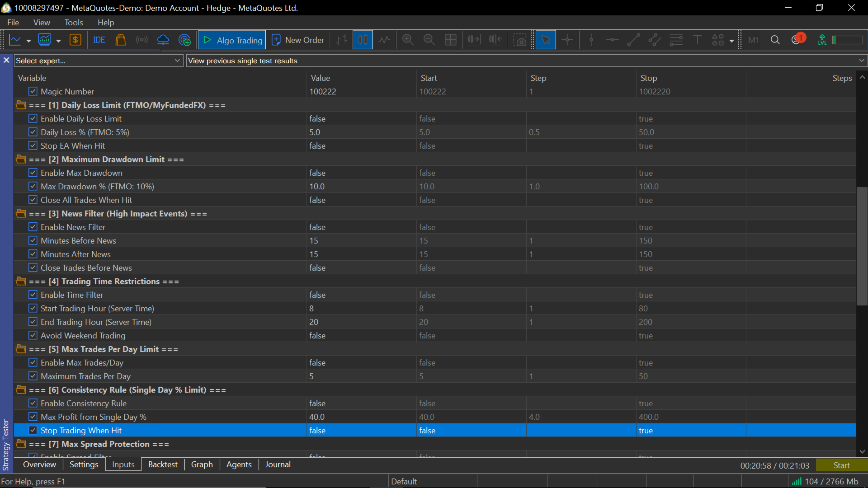868x488 pixels.
Task: Open the Market shopping bag icon
Action: (x=120, y=40)
